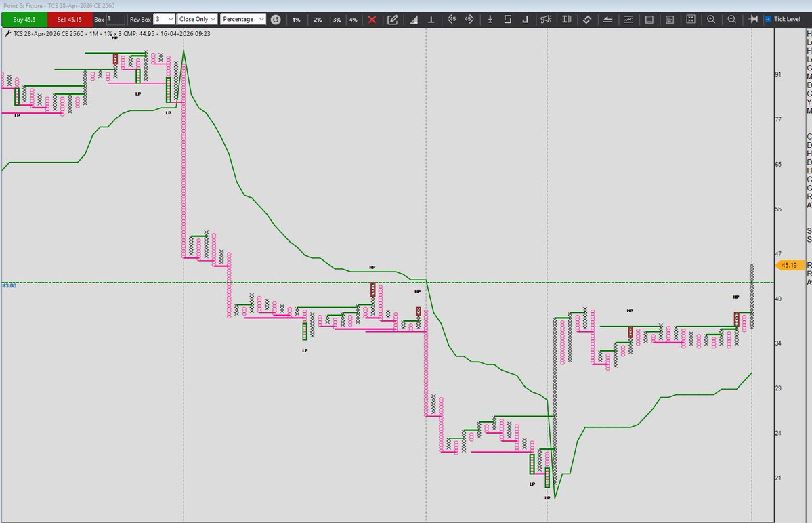Click the inverted T perpendicular line icon
Viewport: 812px width, 523px height.
(431, 20)
